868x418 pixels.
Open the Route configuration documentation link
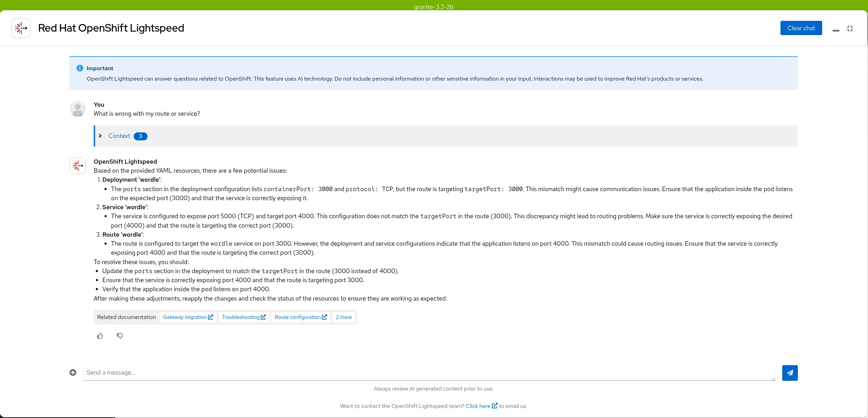tap(301, 317)
